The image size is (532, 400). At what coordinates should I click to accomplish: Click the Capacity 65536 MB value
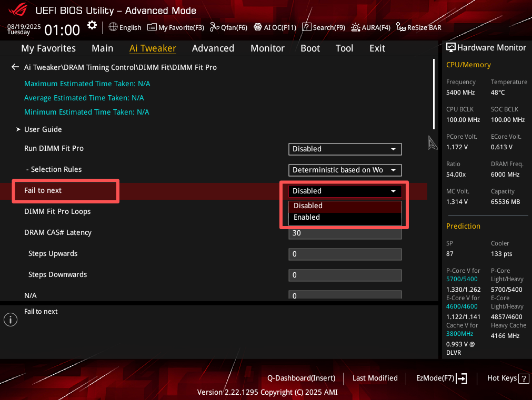pyautogui.click(x=506, y=202)
